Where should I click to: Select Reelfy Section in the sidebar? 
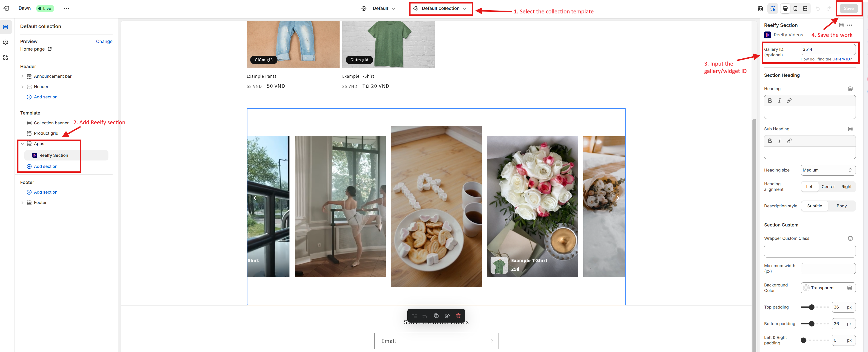(66, 155)
